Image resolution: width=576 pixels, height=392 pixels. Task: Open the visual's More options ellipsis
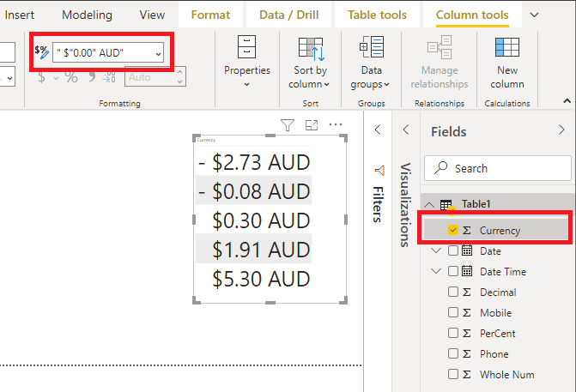336,124
